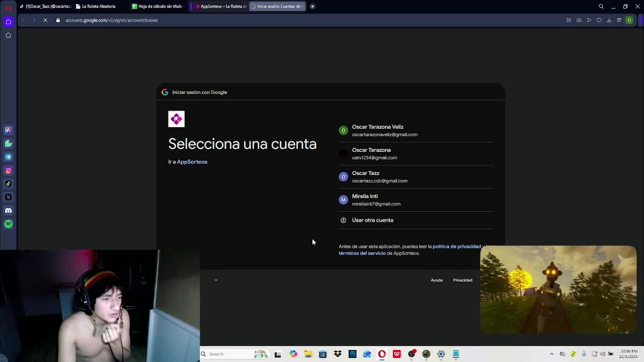644x362 pixels.
Task: Add page to bookmarks heart icon
Action: [x=599, y=20]
